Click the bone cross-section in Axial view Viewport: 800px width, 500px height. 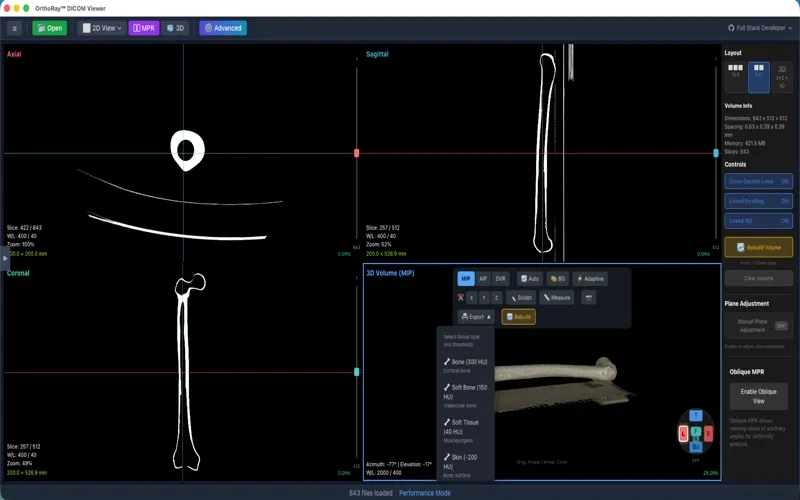(187, 150)
